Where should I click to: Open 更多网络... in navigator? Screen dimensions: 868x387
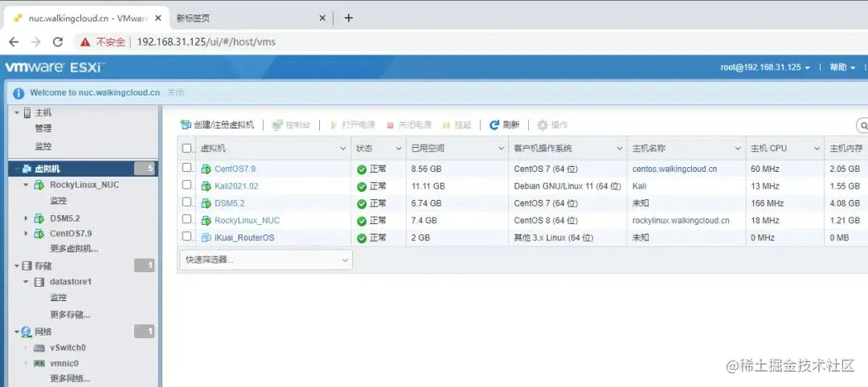70,379
